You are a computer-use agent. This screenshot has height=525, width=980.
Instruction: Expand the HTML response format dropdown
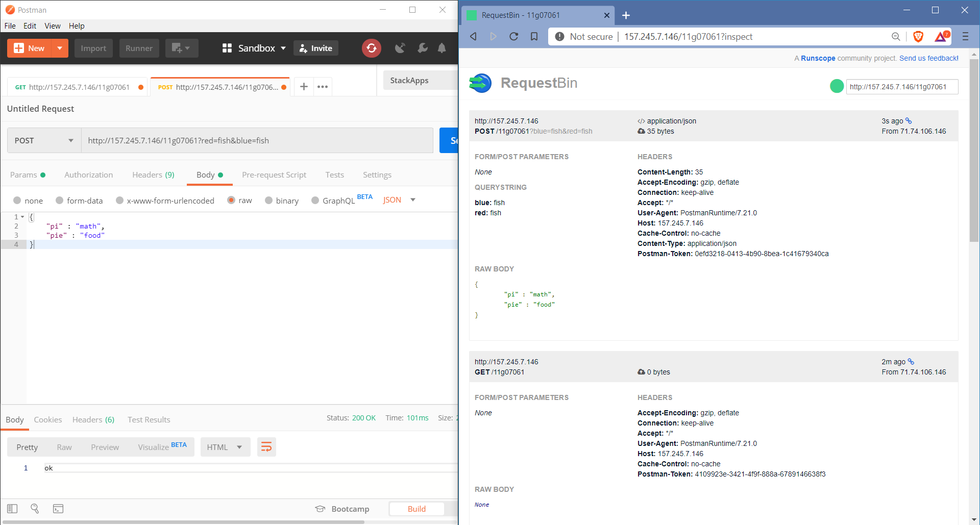click(x=225, y=447)
